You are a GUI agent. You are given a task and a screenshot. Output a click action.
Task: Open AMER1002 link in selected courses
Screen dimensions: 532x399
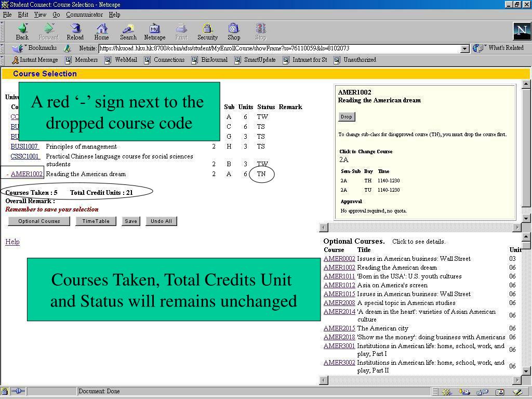26,174
